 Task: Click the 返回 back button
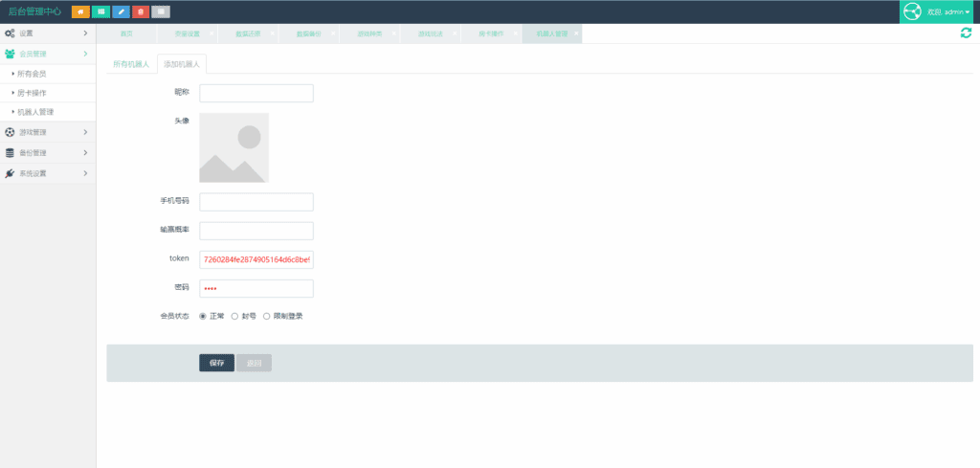[x=254, y=363]
